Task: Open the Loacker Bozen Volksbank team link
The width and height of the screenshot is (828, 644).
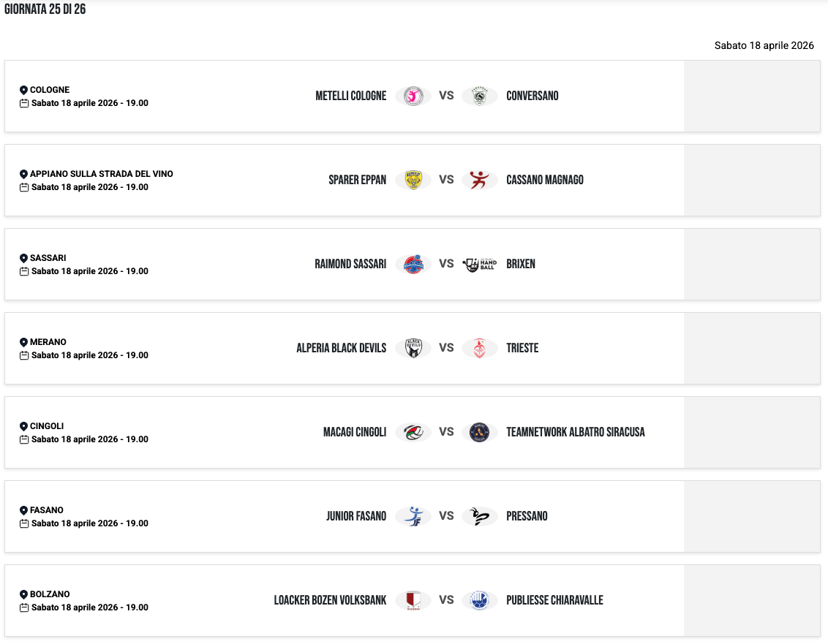Action: [x=330, y=600]
